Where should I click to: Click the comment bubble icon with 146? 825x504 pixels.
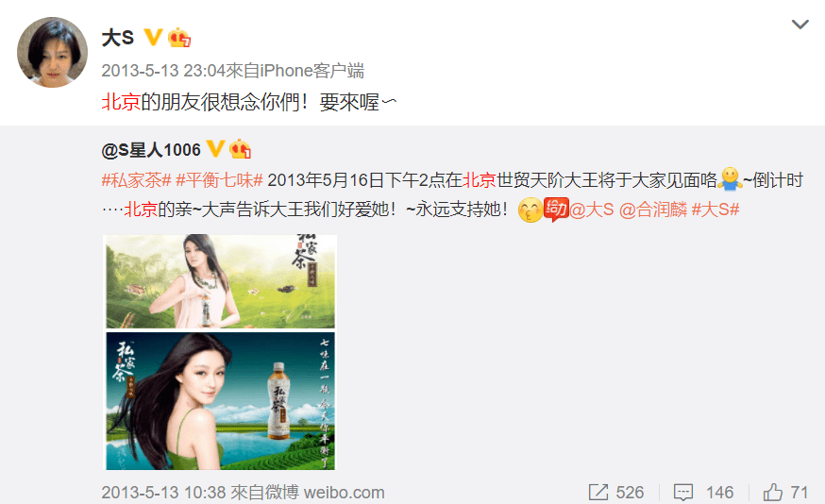(x=683, y=493)
